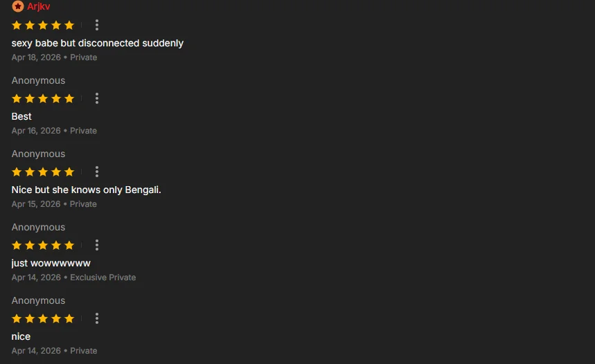Click the "just wowwwwww" review text

coord(51,263)
